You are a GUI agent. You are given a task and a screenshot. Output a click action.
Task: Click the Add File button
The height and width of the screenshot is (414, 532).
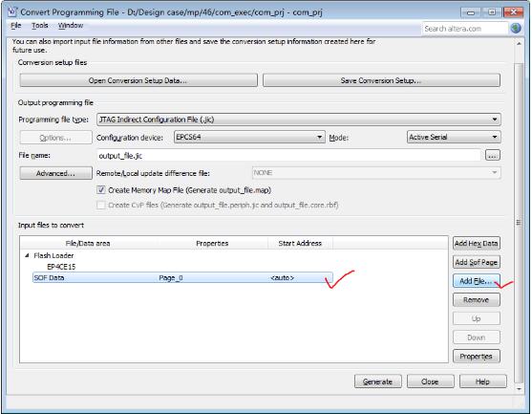pyautogui.click(x=476, y=281)
